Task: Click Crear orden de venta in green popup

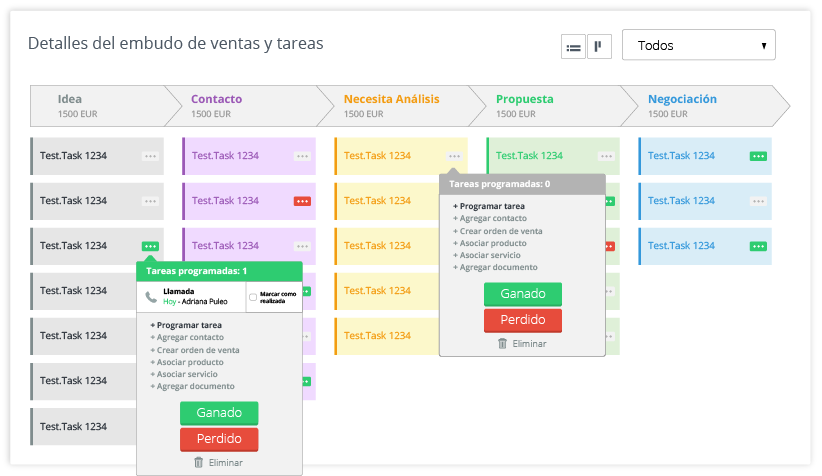Action: (195, 350)
